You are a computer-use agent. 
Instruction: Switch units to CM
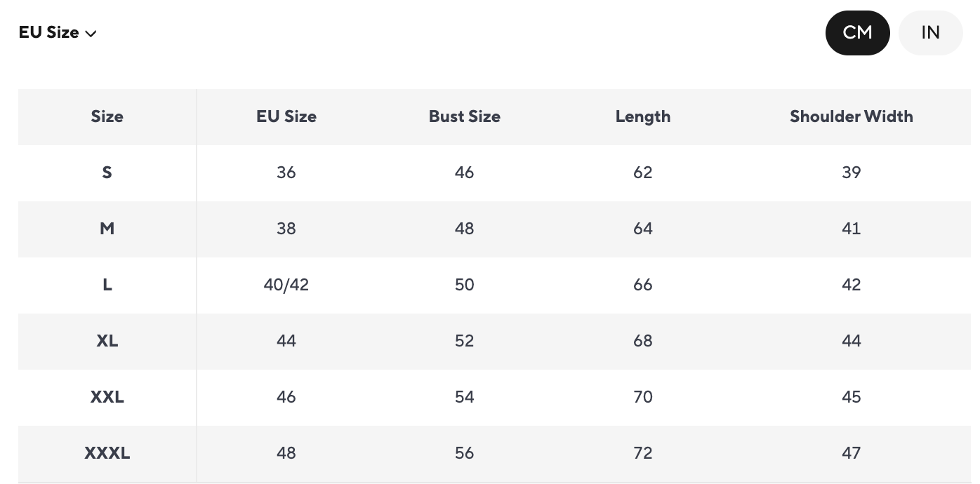(x=857, y=33)
